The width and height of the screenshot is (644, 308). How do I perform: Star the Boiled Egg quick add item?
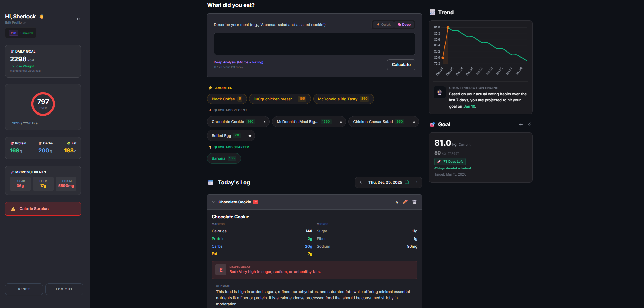(x=250, y=135)
